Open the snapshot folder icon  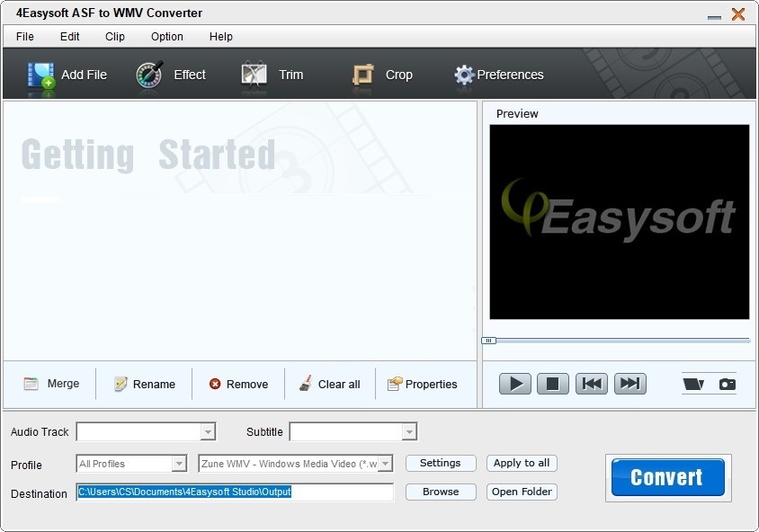693,384
